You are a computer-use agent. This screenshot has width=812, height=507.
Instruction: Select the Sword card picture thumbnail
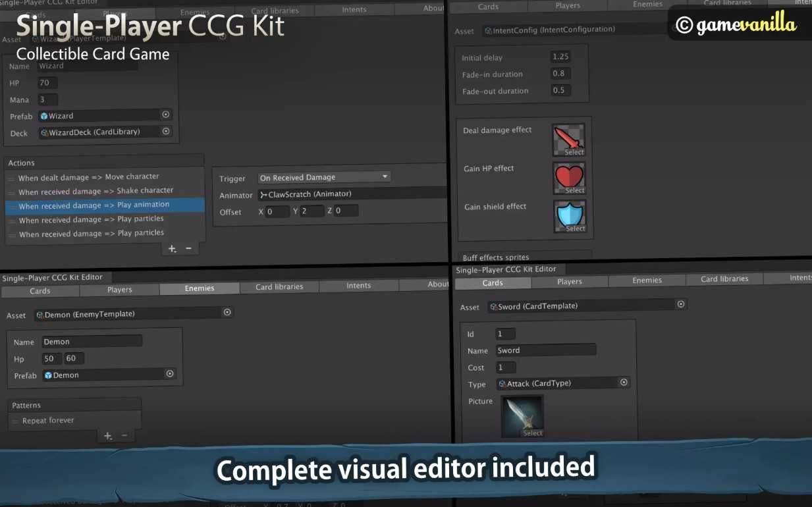tap(522, 417)
